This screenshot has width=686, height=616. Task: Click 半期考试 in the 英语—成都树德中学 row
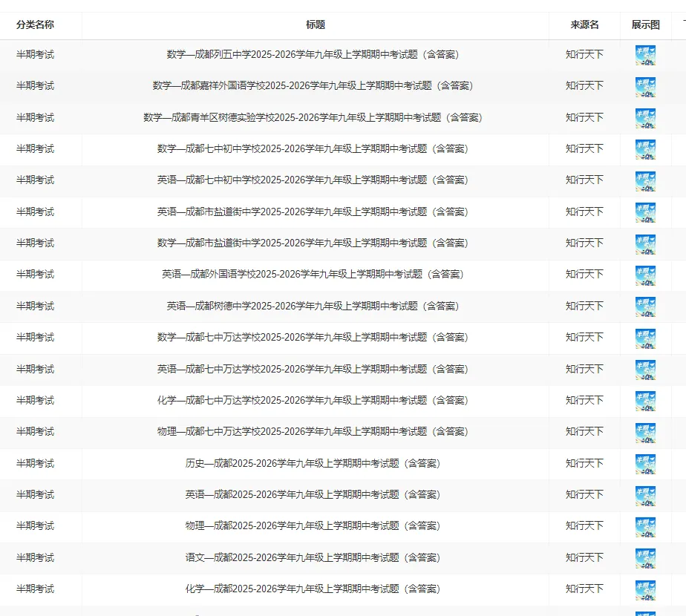pyautogui.click(x=35, y=306)
